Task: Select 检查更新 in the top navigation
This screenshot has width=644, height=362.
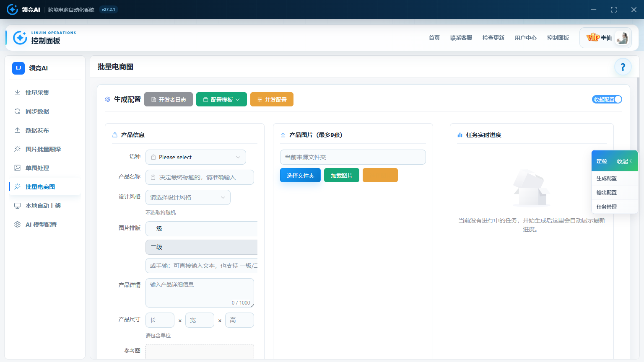Action: tap(493, 38)
